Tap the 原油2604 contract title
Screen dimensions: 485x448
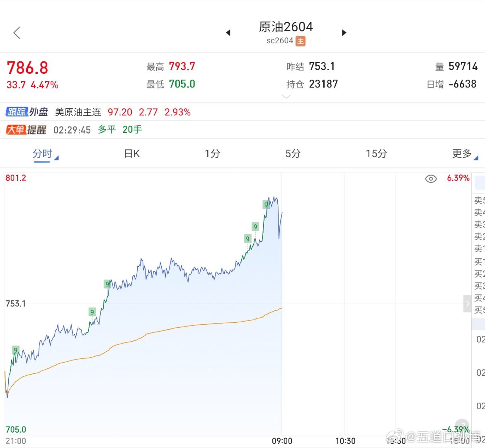[286, 27]
